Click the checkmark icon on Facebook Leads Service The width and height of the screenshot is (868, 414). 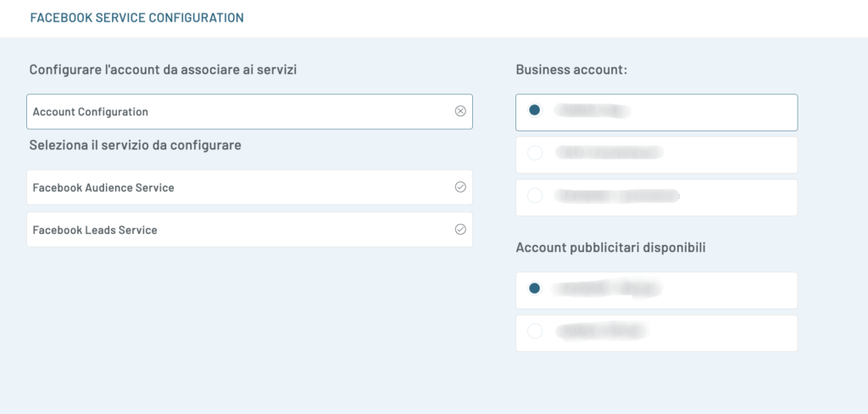tap(460, 229)
